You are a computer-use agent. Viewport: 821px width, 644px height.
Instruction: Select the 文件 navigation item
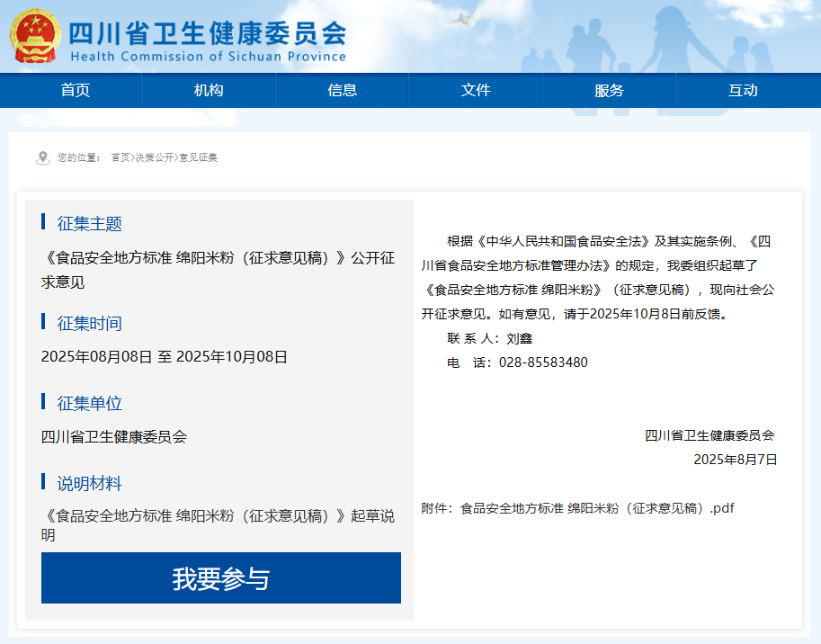point(476,90)
